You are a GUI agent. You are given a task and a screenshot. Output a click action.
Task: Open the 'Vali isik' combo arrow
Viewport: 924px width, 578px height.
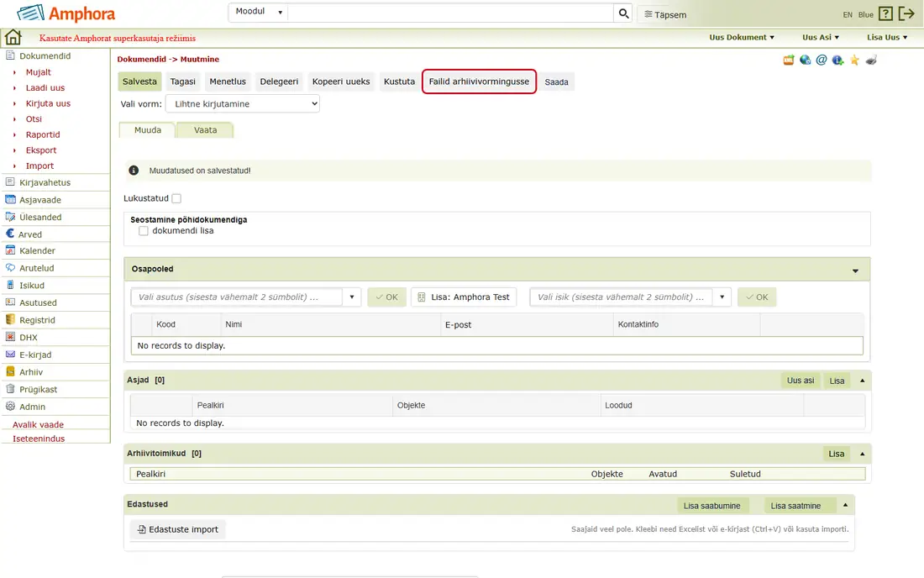click(x=722, y=297)
